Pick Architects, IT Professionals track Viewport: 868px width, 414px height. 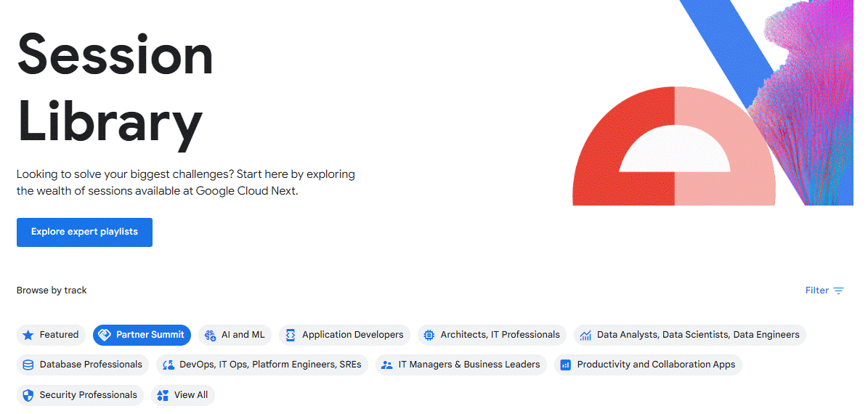click(x=492, y=335)
